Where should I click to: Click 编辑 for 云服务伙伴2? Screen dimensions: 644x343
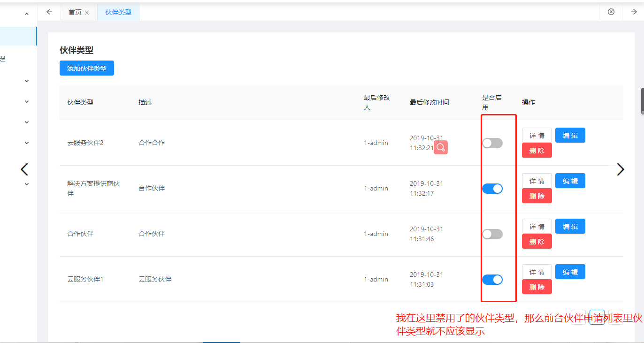click(570, 135)
